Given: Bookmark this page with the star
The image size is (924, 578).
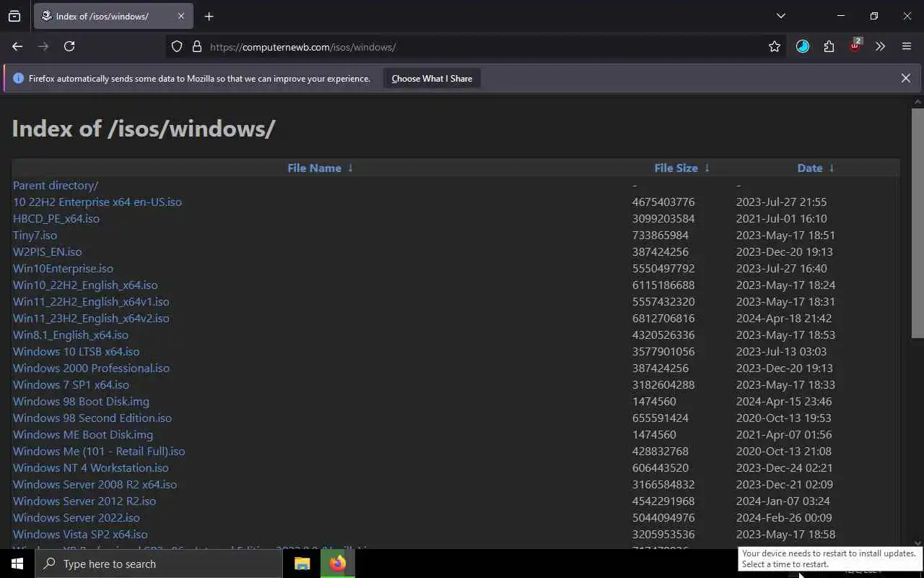Looking at the screenshot, I should click(775, 47).
